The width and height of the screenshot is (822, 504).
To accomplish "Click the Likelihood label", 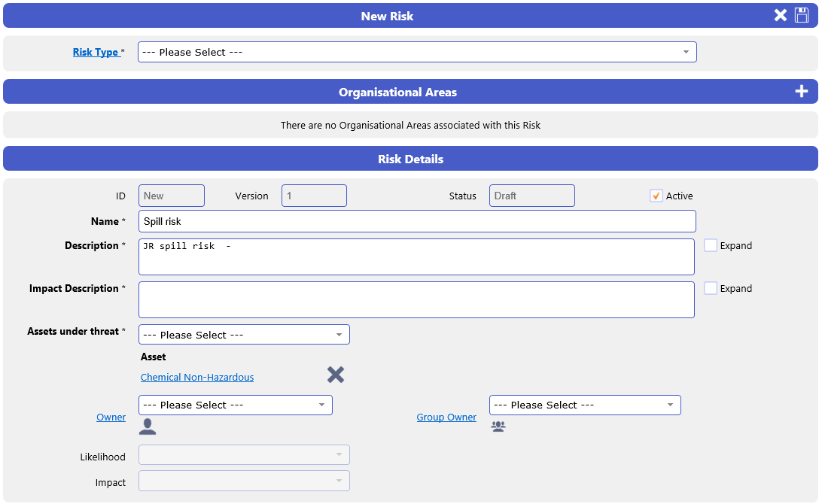I will (x=102, y=457).
